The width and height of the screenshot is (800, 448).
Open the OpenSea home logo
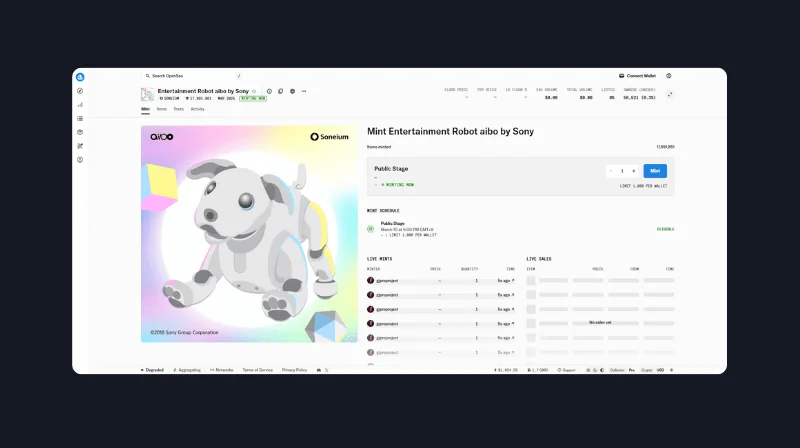click(80, 77)
